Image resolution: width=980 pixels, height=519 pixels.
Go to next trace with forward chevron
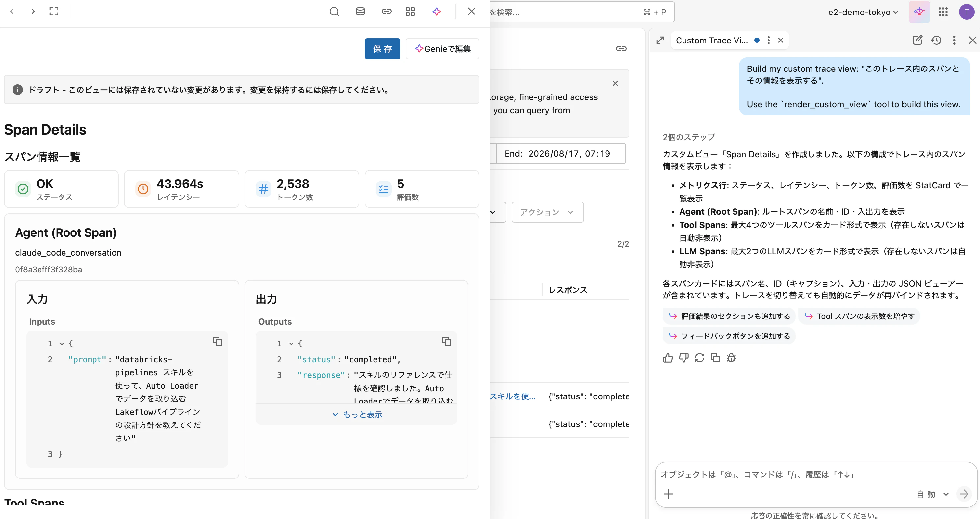33,12
